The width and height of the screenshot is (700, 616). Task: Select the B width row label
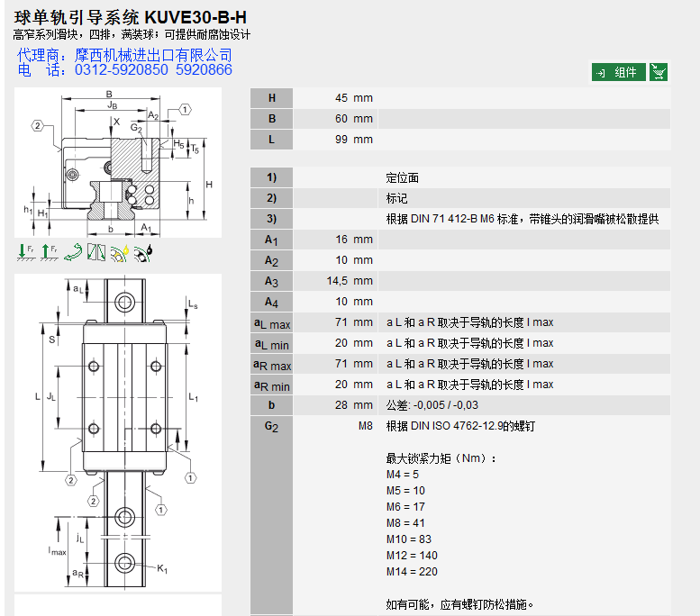click(272, 119)
